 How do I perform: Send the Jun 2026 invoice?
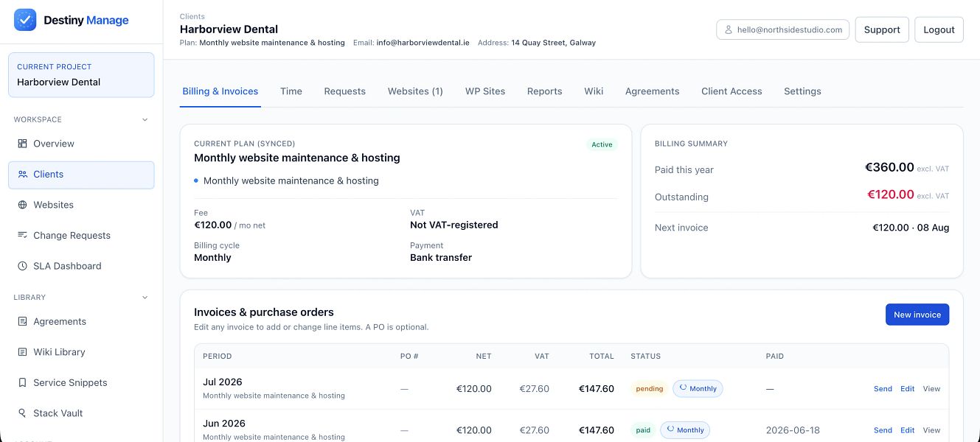coord(883,430)
